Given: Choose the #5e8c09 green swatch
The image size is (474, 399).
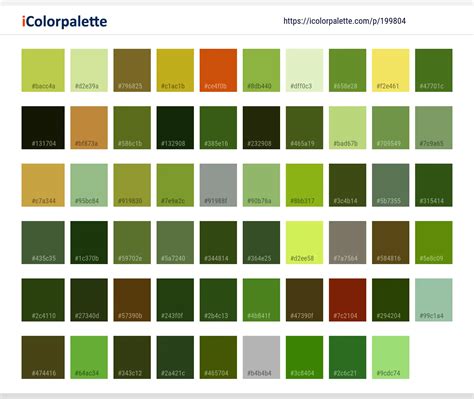Looking at the screenshot, I should [434, 242].
